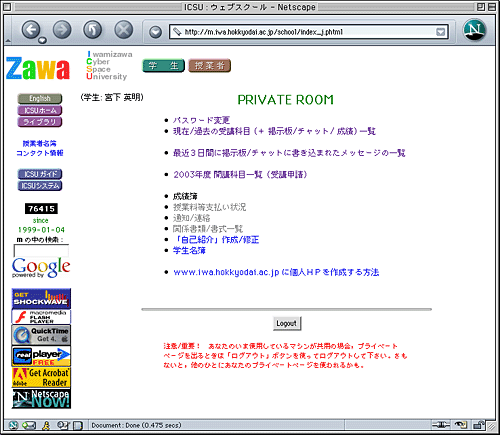Click the Macromedia Flash Player badge
Image resolution: width=500 pixels, height=435 pixels.
click(x=41, y=317)
